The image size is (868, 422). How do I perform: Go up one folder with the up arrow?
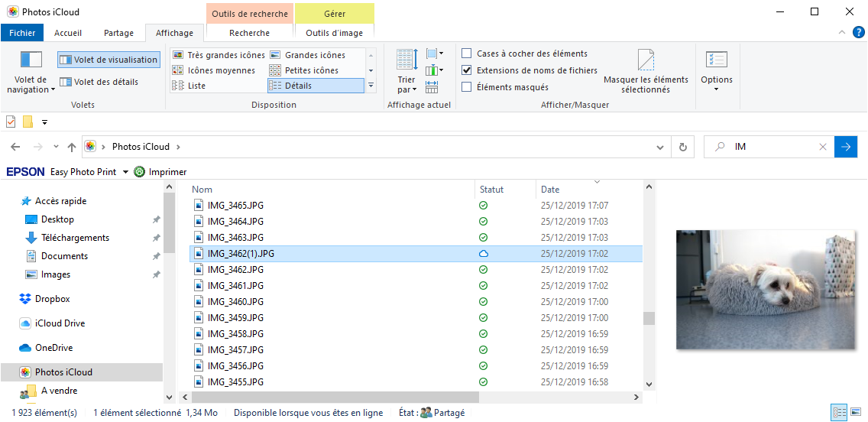click(72, 147)
